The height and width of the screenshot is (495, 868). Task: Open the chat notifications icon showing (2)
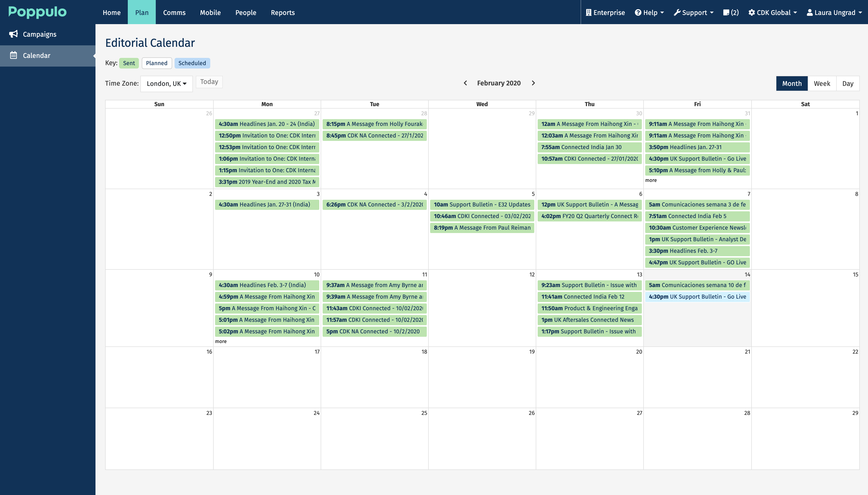[x=727, y=12]
